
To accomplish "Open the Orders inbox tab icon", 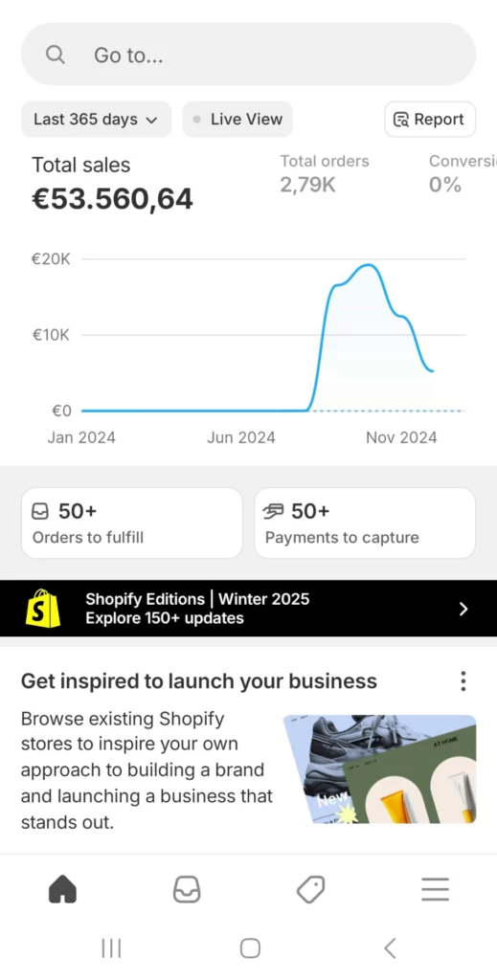I will 187,889.
